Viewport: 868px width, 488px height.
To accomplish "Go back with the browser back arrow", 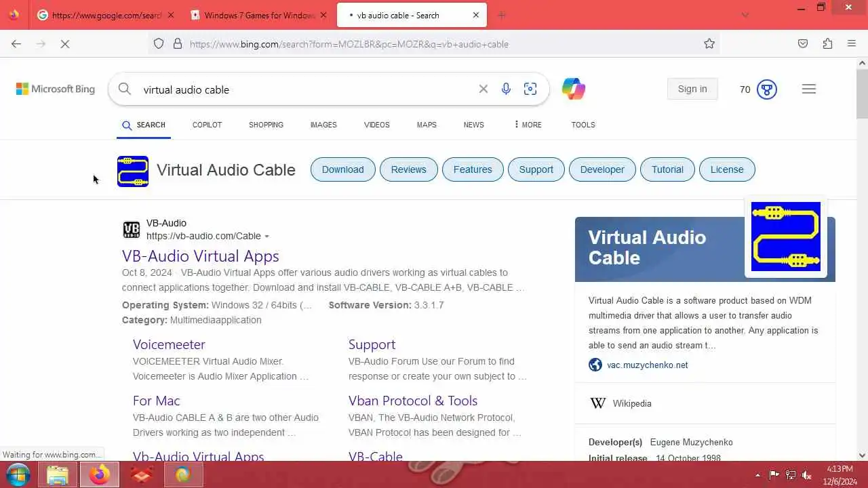I will (16, 44).
